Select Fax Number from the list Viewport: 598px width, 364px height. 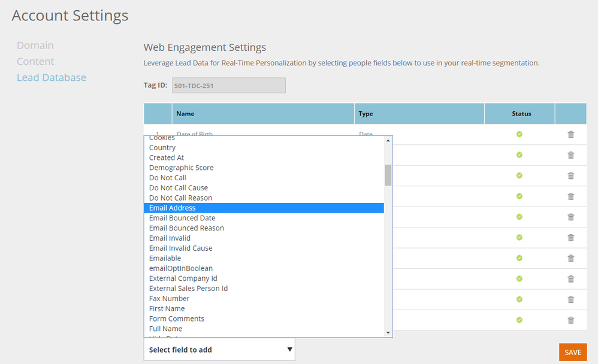[170, 298]
